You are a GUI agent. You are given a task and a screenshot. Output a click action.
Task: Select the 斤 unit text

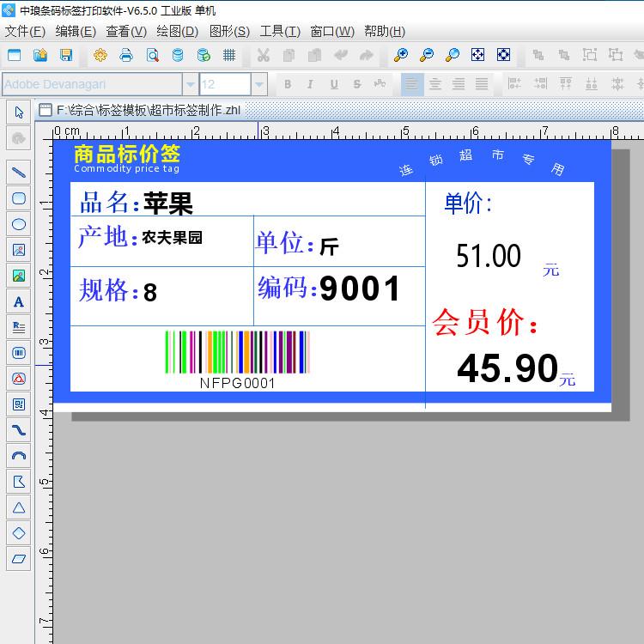pyautogui.click(x=329, y=246)
